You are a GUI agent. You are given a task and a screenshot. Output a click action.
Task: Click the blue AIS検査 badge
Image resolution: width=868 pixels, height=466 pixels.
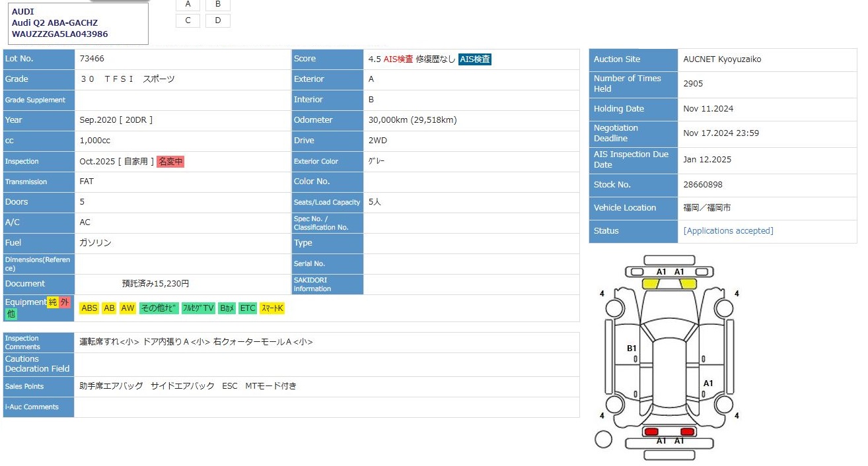click(x=475, y=59)
